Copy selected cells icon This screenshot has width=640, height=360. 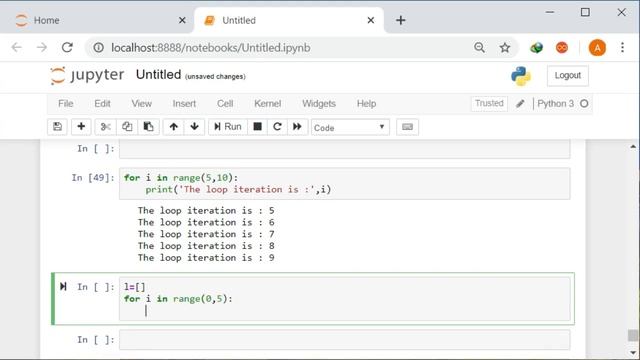point(127,127)
